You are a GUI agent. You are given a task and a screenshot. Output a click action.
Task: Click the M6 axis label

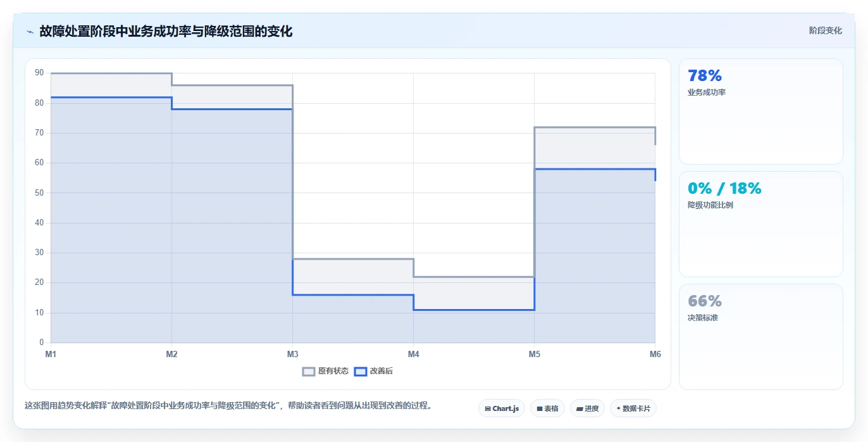[655, 354]
